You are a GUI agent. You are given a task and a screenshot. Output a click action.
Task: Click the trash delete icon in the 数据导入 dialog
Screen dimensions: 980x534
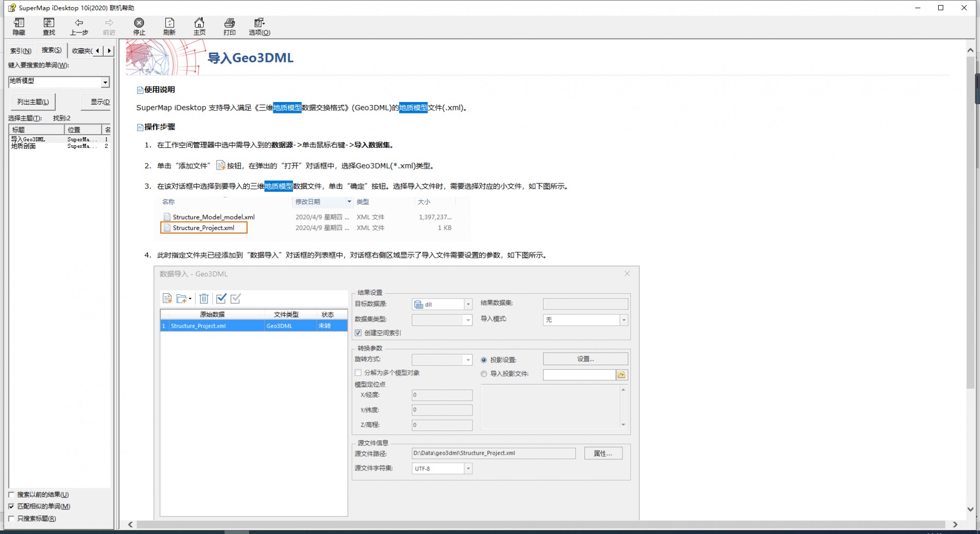(x=204, y=298)
